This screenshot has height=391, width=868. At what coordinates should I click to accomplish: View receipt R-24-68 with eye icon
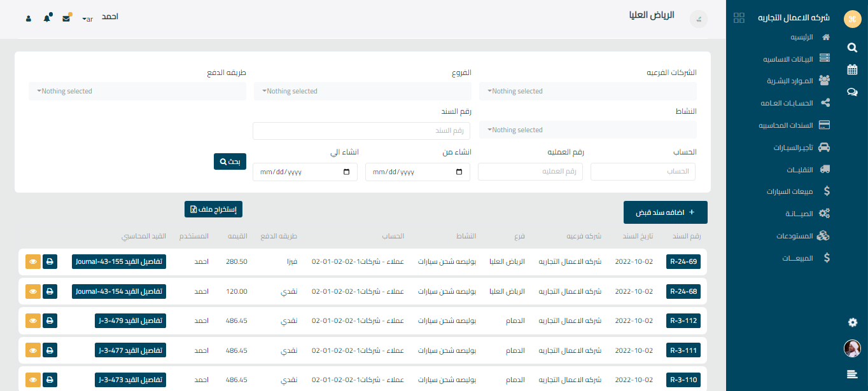click(32, 291)
